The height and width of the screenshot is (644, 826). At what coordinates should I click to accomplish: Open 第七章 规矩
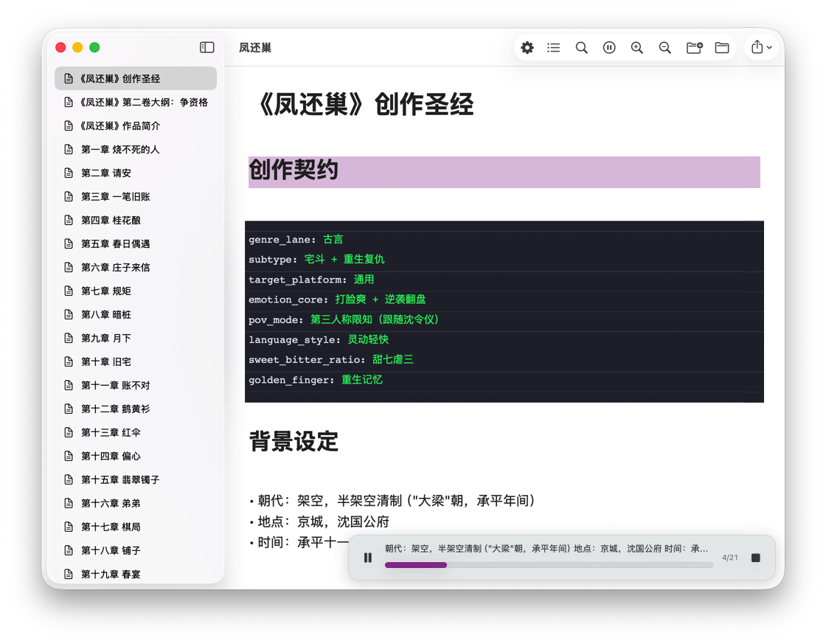pos(136,291)
